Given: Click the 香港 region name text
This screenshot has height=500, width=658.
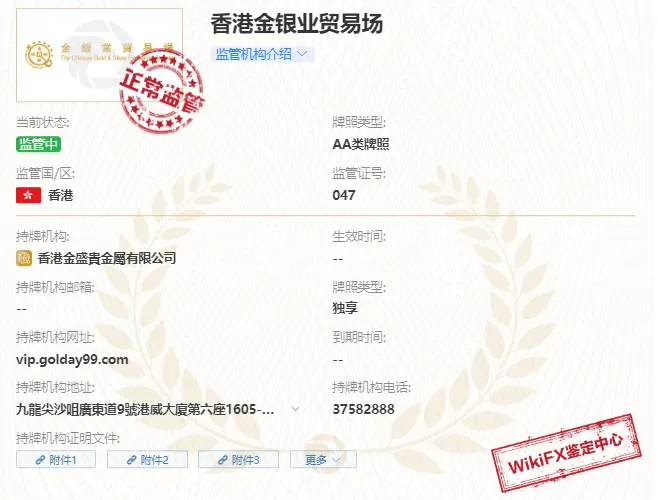Looking at the screenshot, I should (60, 195).
